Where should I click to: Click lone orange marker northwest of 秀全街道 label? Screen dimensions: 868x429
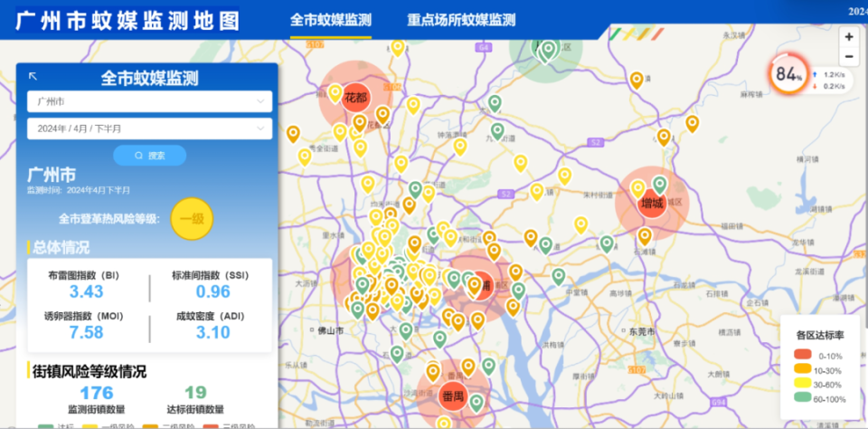pyautogui.click(x=293, y=134)
